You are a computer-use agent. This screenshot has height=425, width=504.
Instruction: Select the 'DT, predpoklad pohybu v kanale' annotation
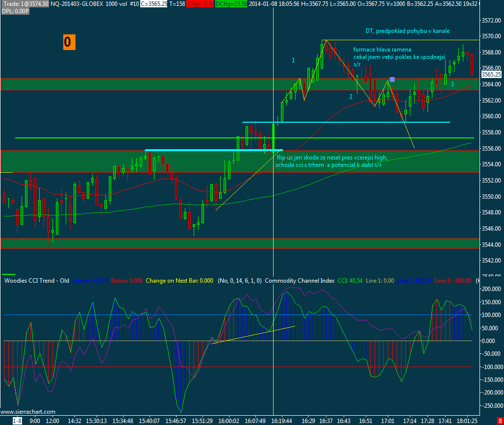pos(407,31)
